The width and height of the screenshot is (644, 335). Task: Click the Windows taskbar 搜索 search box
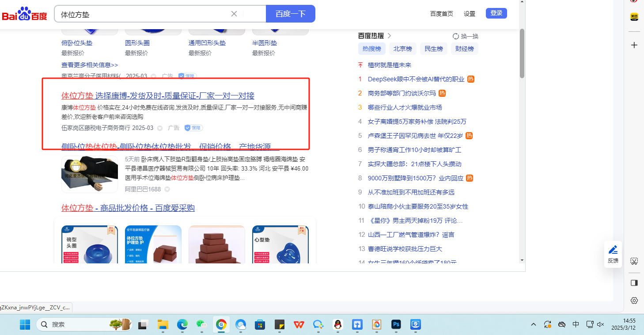tap(84, 324)
